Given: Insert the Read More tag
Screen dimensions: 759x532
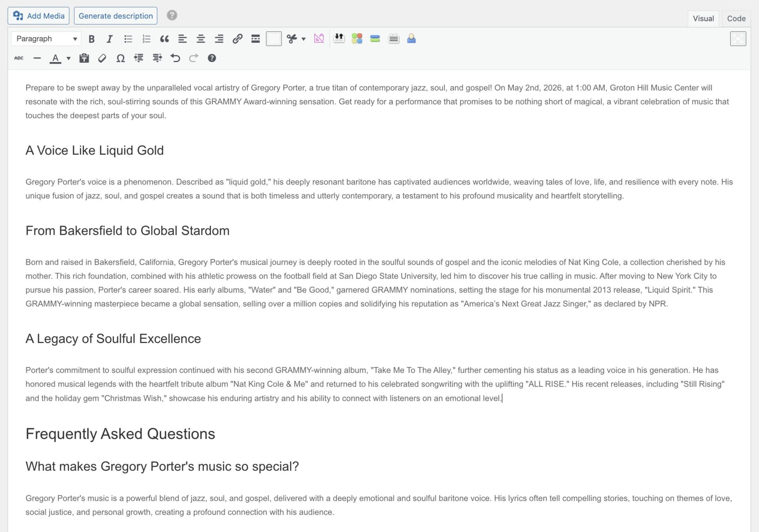Looking at the screenshot, I should click(x=255, y=39).
